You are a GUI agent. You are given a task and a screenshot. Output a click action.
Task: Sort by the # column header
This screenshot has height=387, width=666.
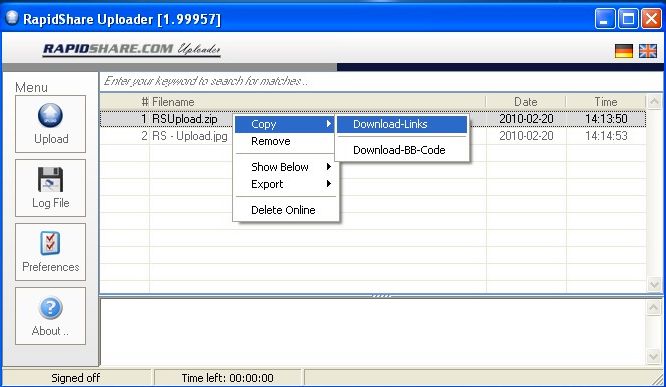[x=125, y=102]
